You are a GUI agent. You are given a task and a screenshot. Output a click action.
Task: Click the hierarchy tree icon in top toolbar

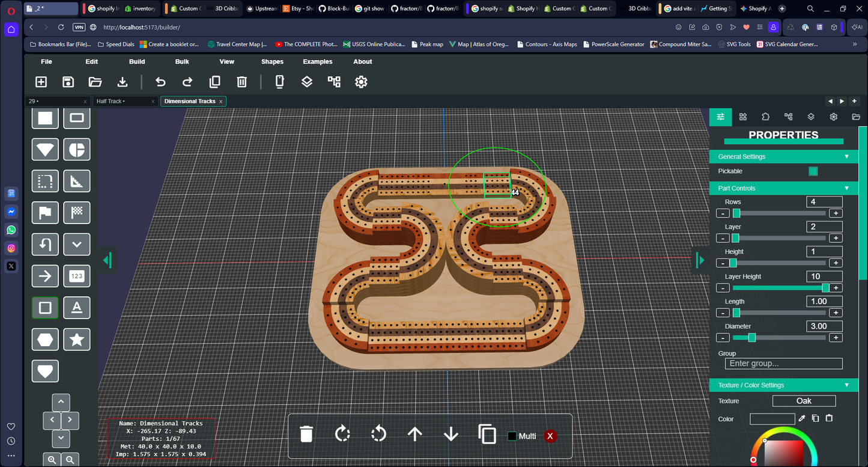[x=334, y=82]
